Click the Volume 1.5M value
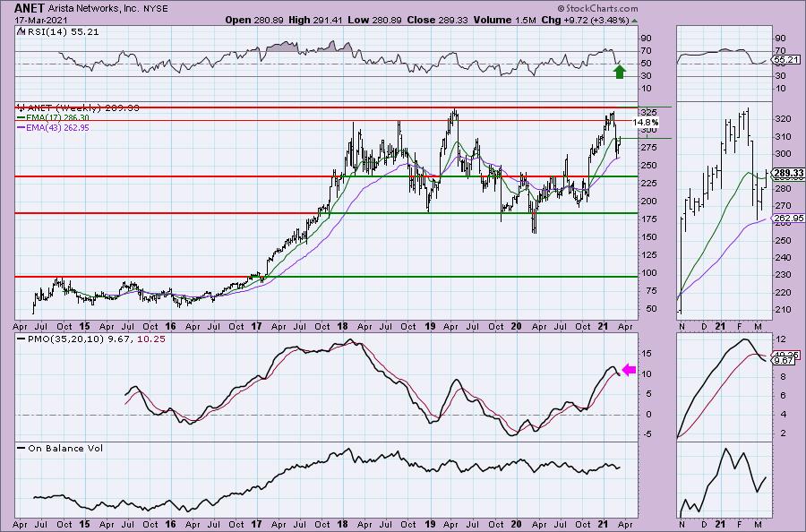This screenshot has width=806, height=532. pyautogui.click(x=505, y=20)
